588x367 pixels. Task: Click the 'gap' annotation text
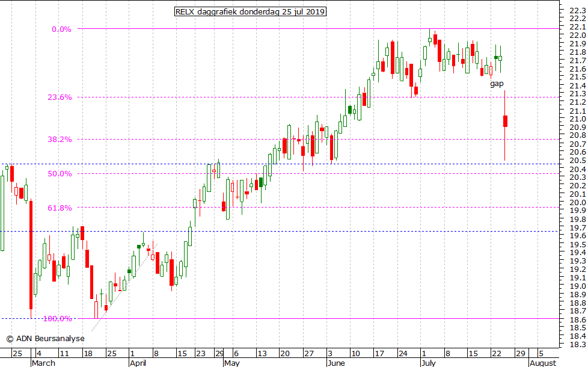click(x=497, y=84)
